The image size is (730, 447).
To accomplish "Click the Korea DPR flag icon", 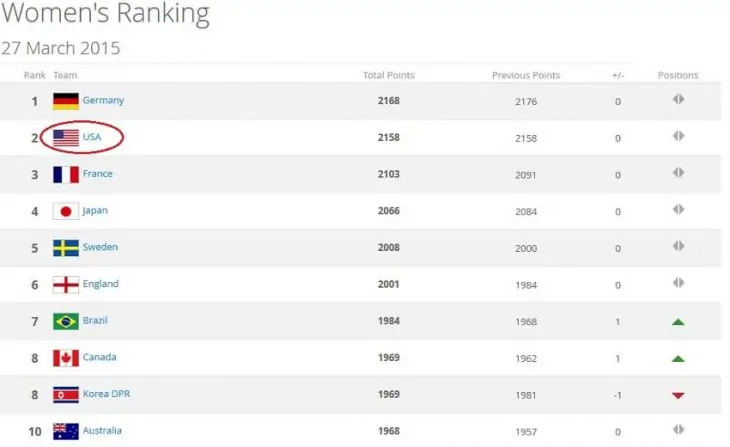I will tap(66, 394).
